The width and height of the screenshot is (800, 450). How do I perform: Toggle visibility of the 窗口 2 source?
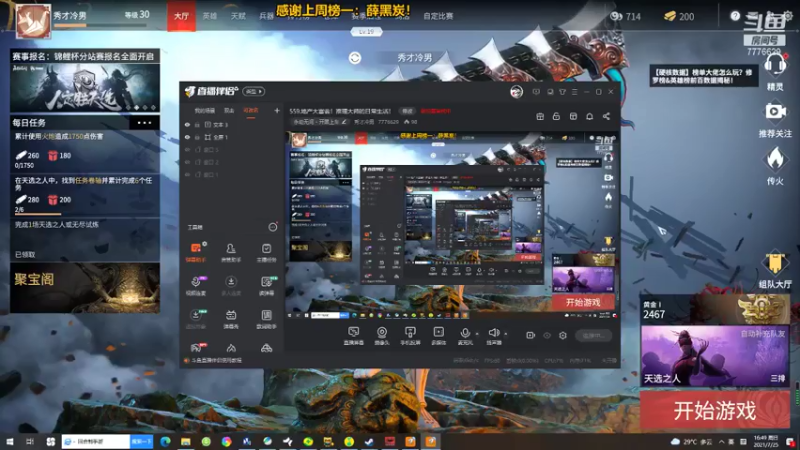click(187, 162)
